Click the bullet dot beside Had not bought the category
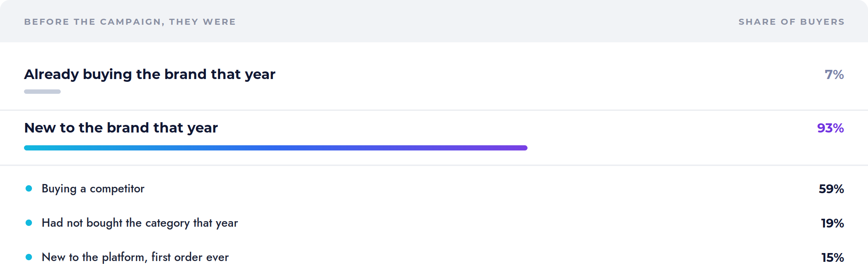Viewport: 868px width, 277px height. [x=29, y=223]
